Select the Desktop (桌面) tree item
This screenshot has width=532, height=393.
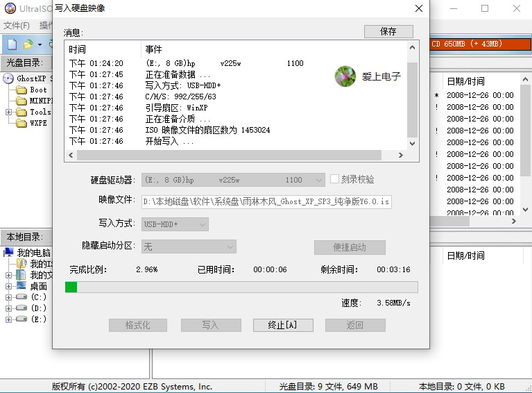pos(38,286)
